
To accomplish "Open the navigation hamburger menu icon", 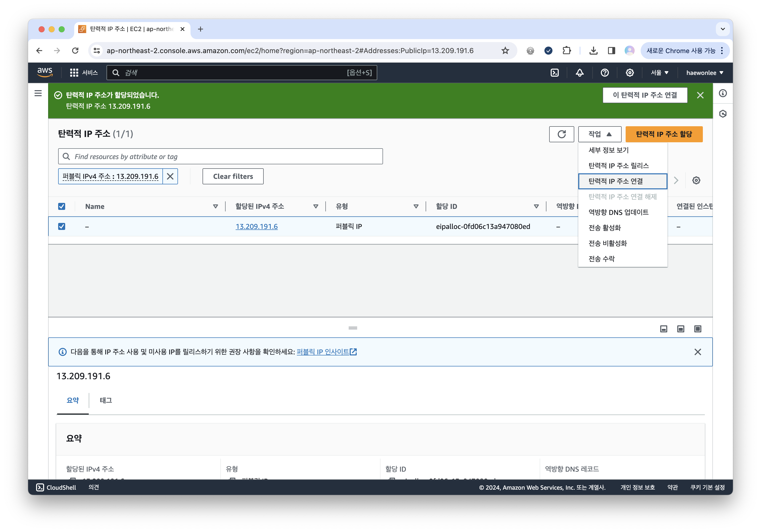I will [38, 93].
